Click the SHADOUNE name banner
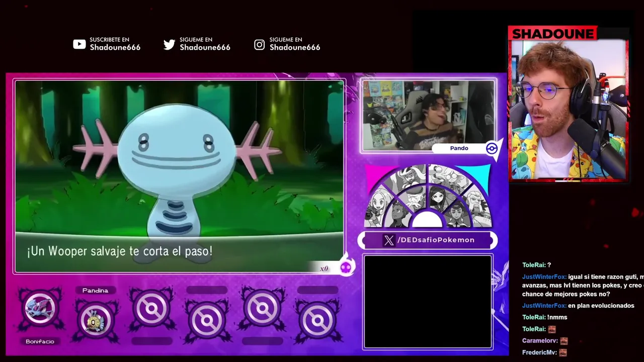Viewport: 644px width, 362px height. [552, 34]
